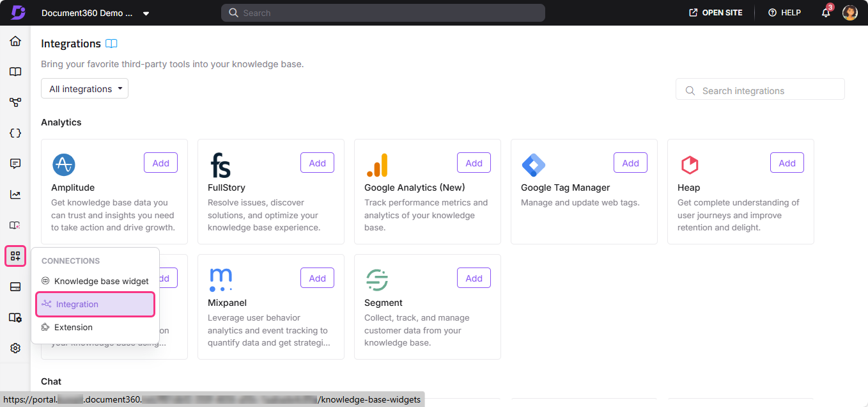
Task: Click the API documentation curly-braces icon
Action: pyautogui.click(x=15, y=132)
